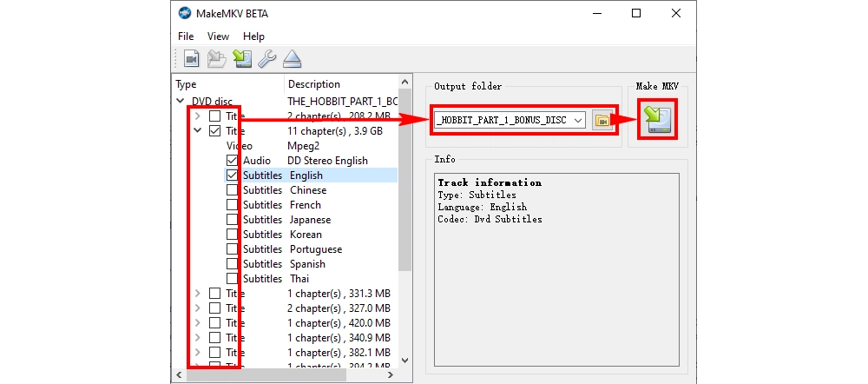This screenshot has width=868, height=384.
Task: Expand the 327.0 MB title node
Action: [x=198, y=308]
